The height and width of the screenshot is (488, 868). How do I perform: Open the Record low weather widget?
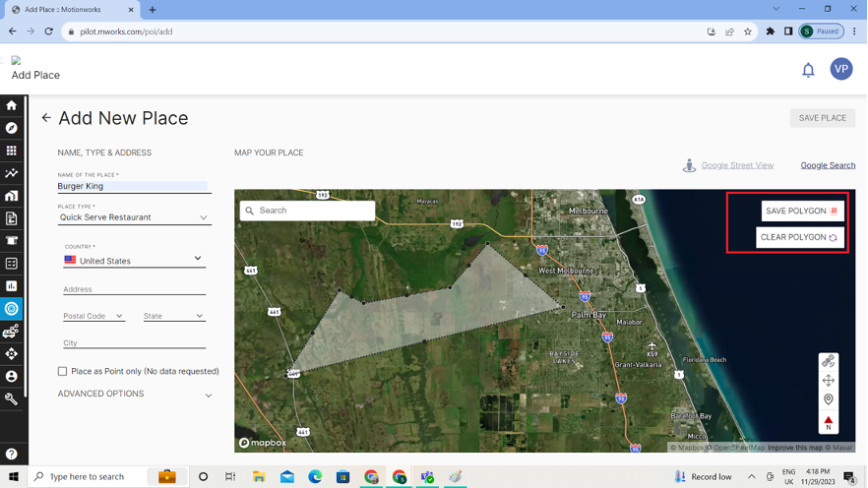point(703,476)
